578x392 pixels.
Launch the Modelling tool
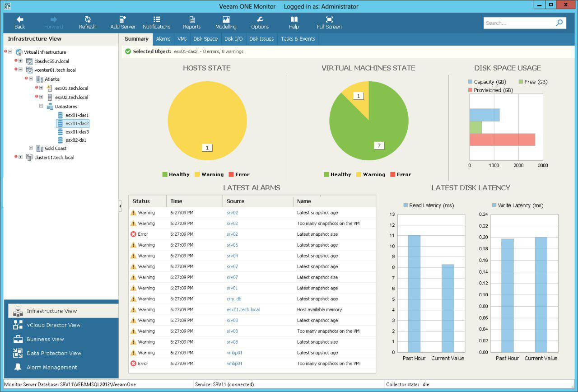pos(226,19)
